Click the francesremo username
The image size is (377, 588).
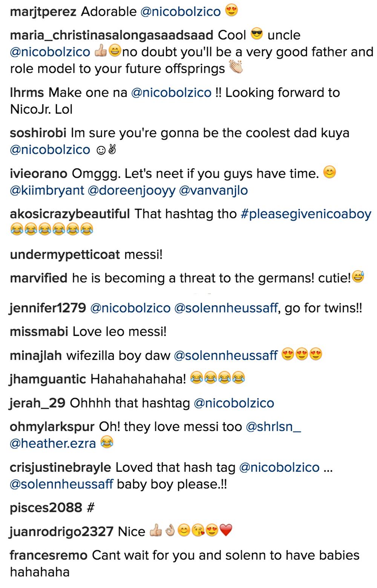pyautogui.click(x=49, y=555)
